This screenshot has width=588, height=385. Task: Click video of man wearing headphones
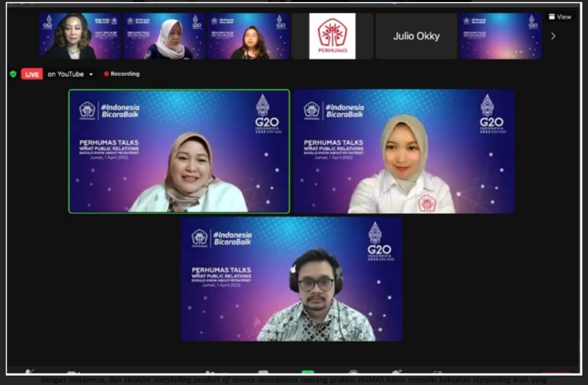click(291, 279)
